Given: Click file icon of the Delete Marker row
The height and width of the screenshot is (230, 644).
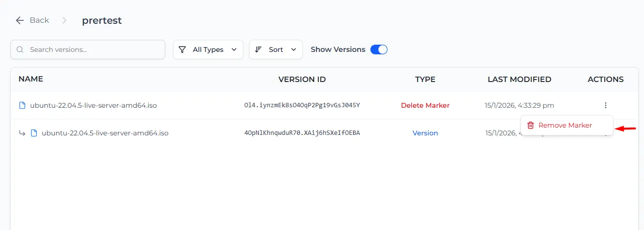Looking at the screenshot, I should click(x=22, y=105).
